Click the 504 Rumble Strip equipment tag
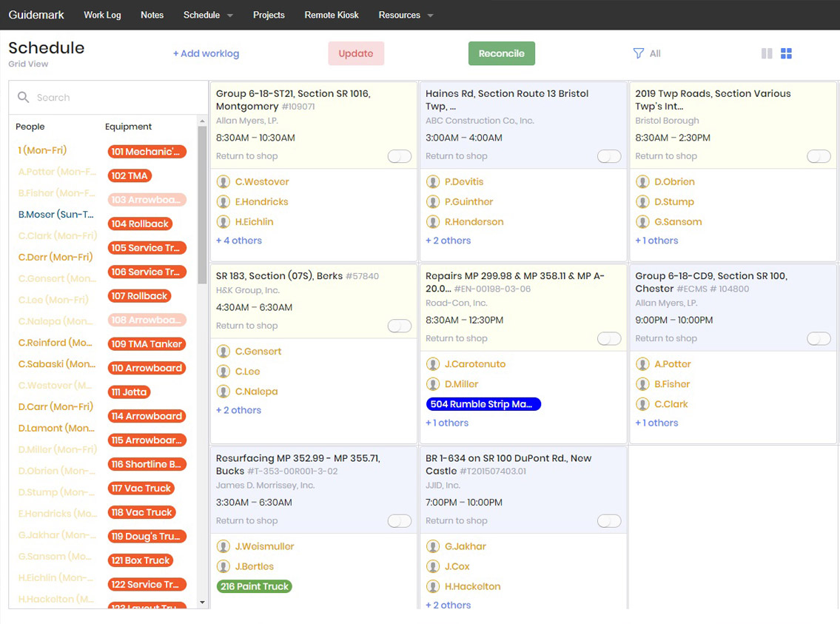Image resolution: width=840 pixels, height=624 pixels. 484,404
